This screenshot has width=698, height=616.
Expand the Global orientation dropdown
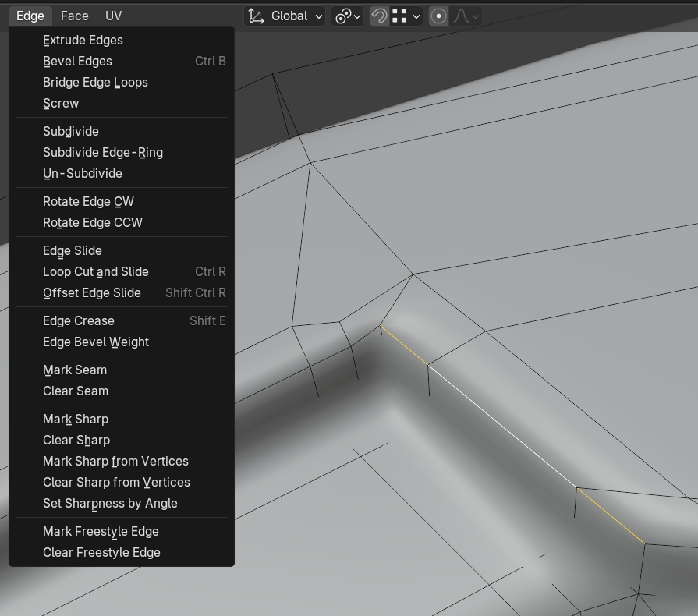click(x=285, y=16)
